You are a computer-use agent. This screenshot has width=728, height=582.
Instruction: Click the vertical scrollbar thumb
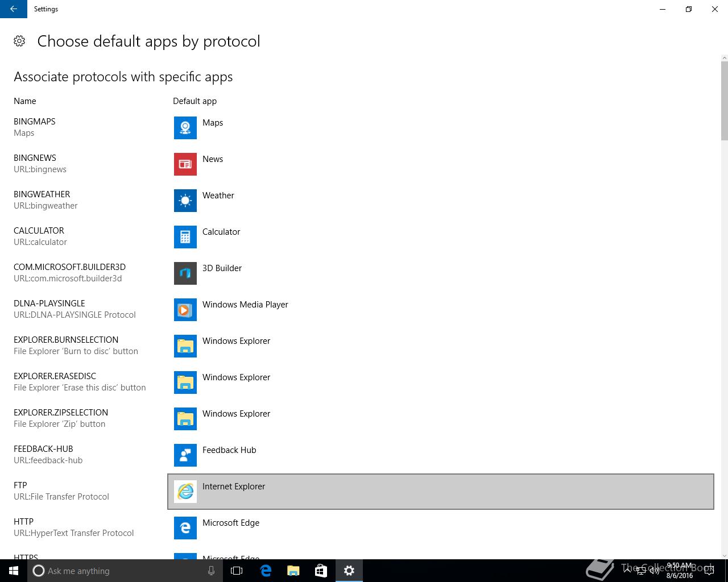[724, 101]
